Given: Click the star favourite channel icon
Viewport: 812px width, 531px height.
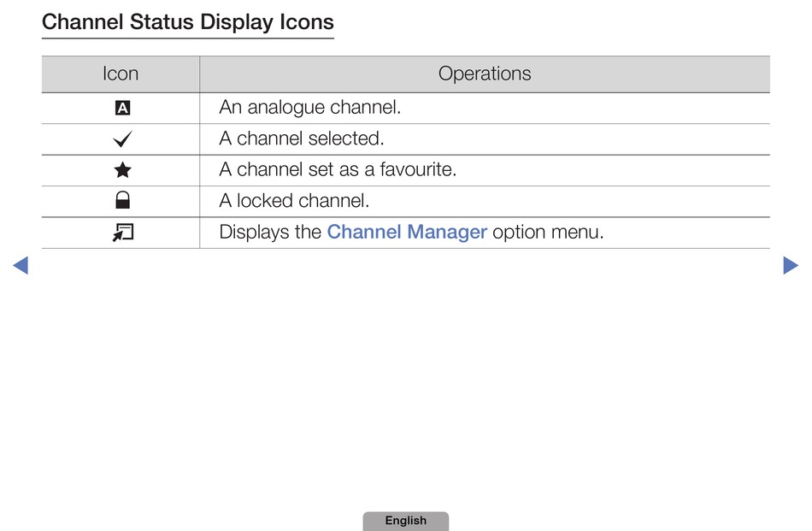Looking at the screenshot, I should tap(123, 170).
